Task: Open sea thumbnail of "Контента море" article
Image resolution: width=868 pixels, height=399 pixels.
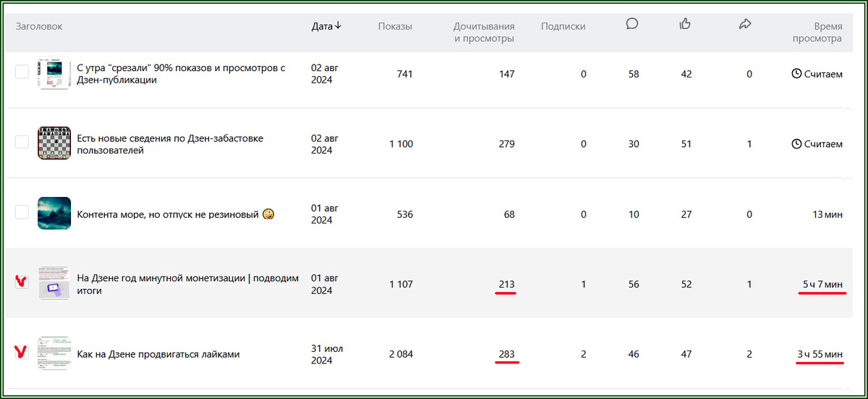Action: (x=54, y=213)
